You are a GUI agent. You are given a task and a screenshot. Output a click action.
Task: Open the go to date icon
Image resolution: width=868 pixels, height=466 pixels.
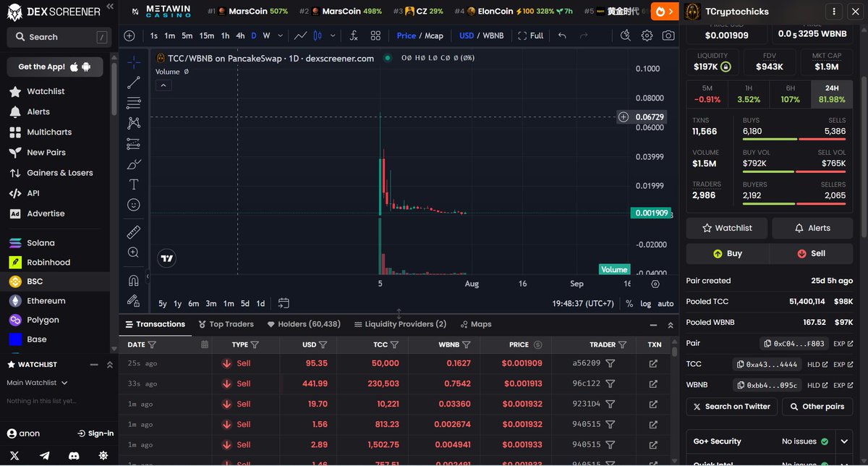coord(284,303)
